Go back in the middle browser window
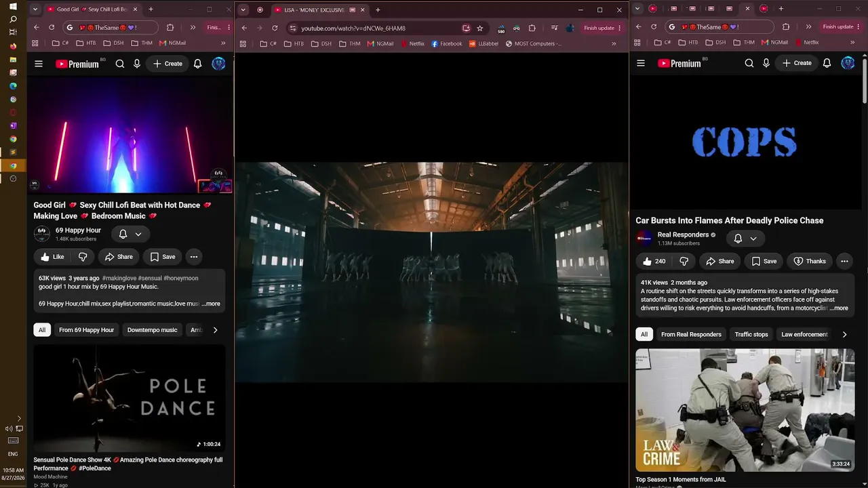 pos(244,28)
